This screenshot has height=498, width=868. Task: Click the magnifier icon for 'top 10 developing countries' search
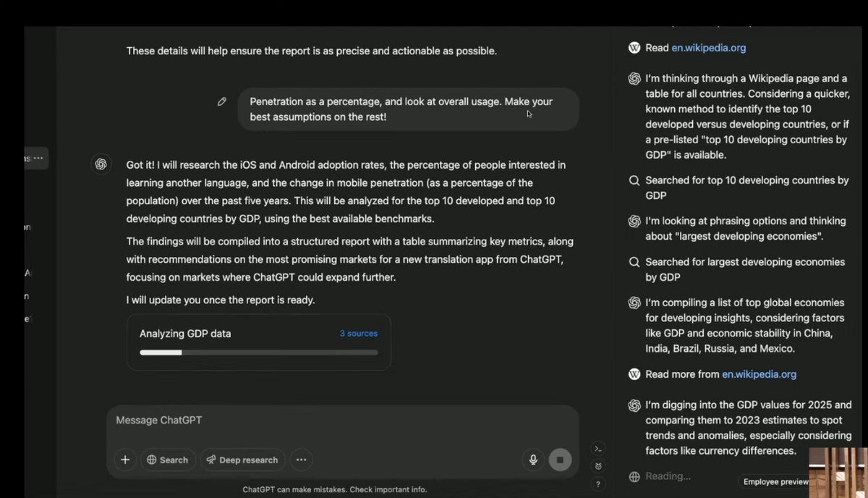pyautogui.click(x=634, y=180)
